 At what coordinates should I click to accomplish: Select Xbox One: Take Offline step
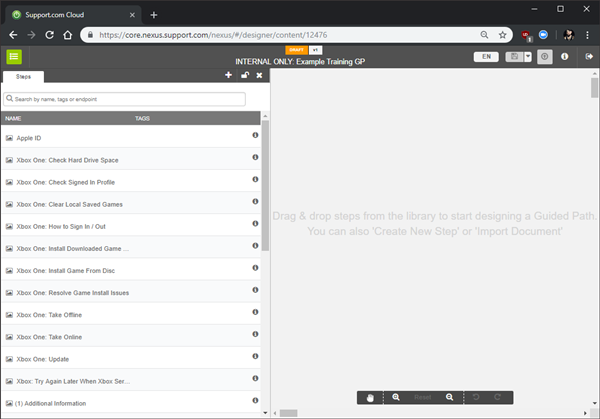coord(131,315)
